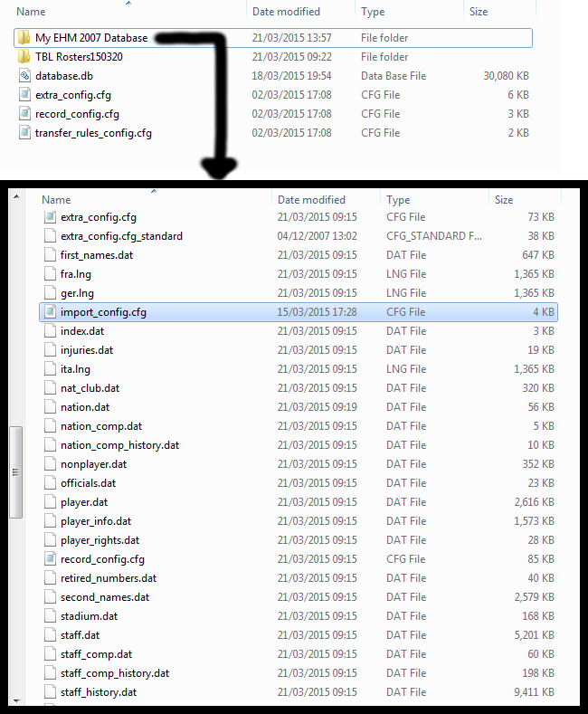Viewport: 588px width, 714px height.
Task: Click the CFG_STANDARD F... type cell
Action: tap(434, 236)
